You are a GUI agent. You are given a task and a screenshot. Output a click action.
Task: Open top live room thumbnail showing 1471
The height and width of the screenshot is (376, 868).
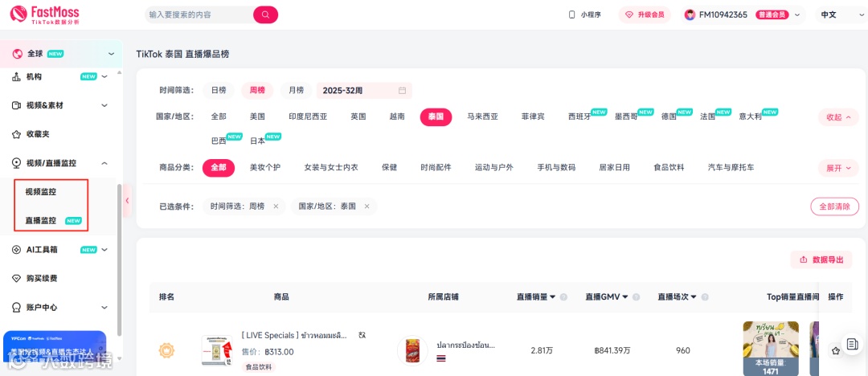[771, 349]
